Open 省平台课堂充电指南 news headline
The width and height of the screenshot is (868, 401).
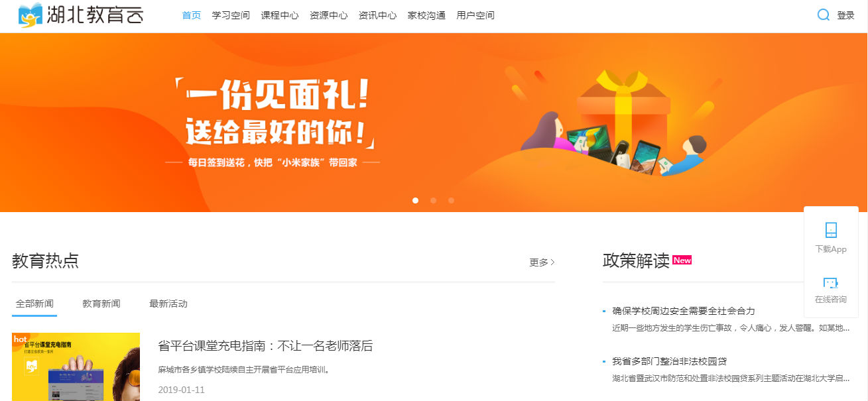tap(265, 345)
